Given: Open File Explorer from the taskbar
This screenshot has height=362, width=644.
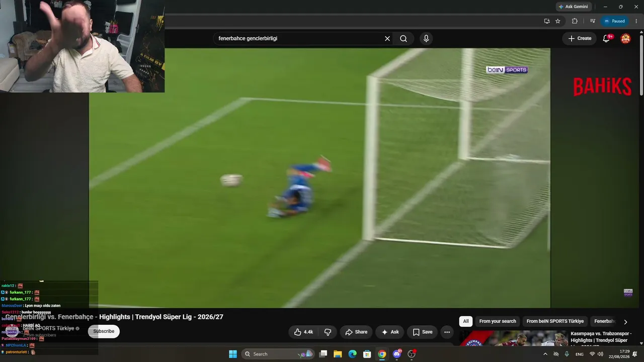Looking at the screenshot, I should point(338,354).
